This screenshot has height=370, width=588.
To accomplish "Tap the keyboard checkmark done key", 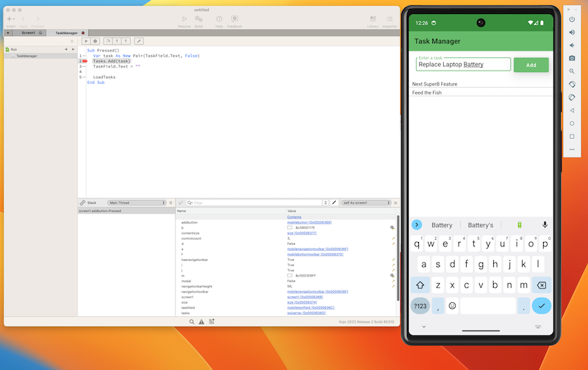I will click(542, 306).
